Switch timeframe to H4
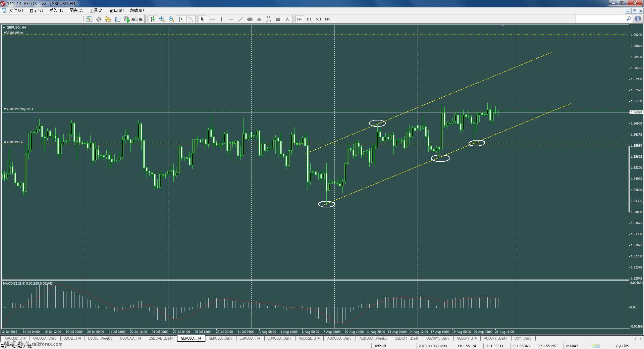Screen dimensions: 644x349 coord(299,19)
